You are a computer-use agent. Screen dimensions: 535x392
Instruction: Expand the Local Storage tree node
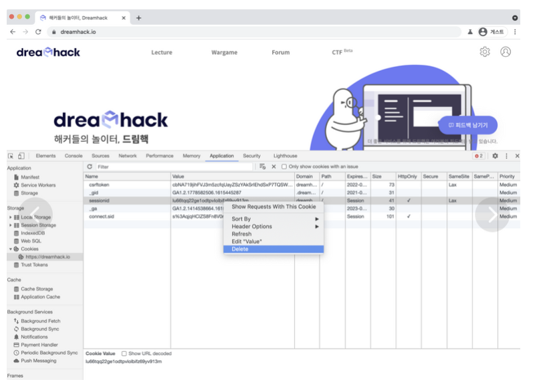pyautogui.click(x=10, y=217)
